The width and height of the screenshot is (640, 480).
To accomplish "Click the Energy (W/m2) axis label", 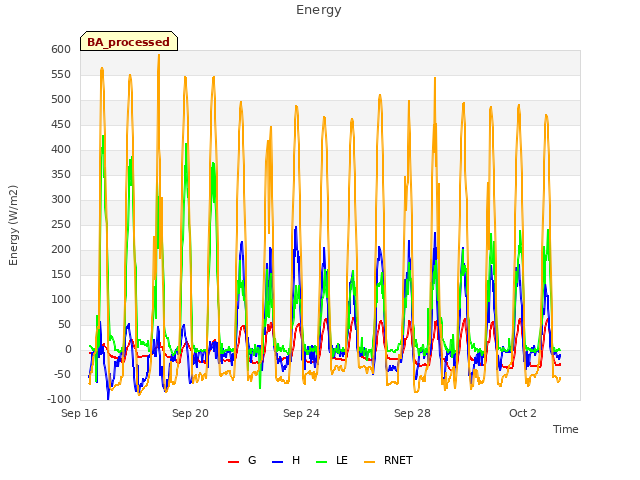I will point(13,225).
